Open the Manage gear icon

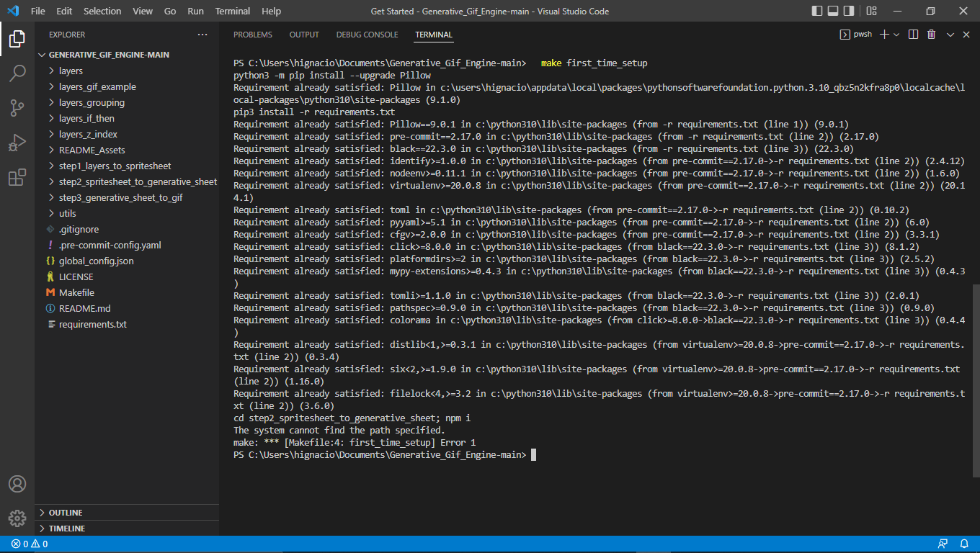[17, 518]
